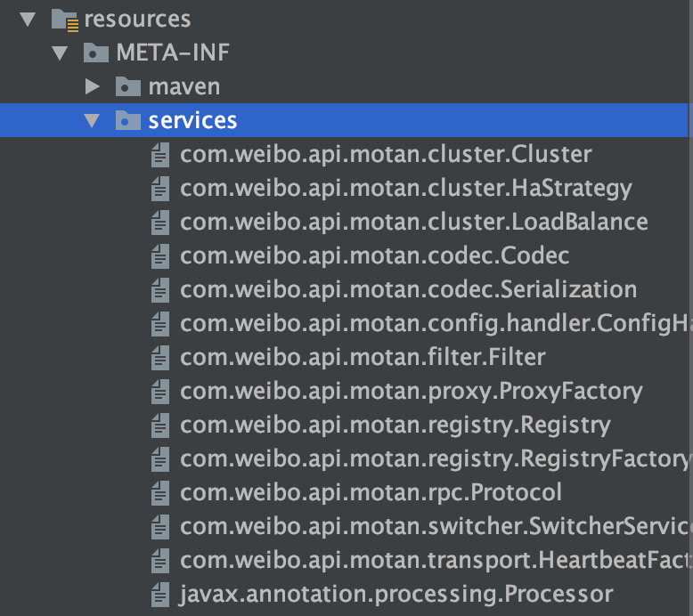Click the file icon beside rpc.Protocol

pyautogui.click(x=160, y=492)
